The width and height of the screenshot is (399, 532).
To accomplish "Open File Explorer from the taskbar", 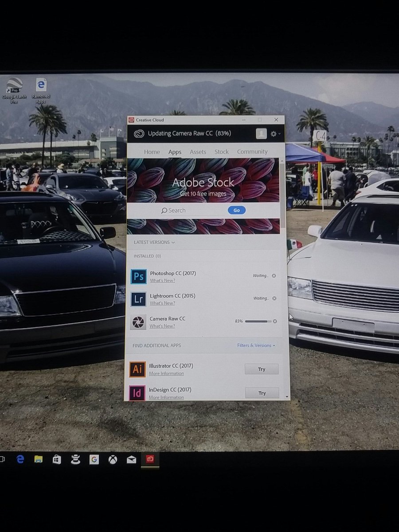I will 39,460.
